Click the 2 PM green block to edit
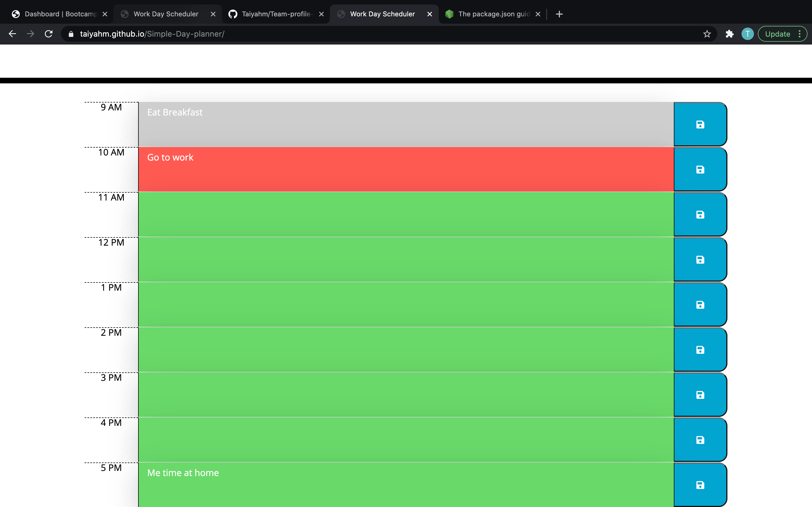This screenshot has width=812, height=507. pyautogui.click(x=369, y=349)
